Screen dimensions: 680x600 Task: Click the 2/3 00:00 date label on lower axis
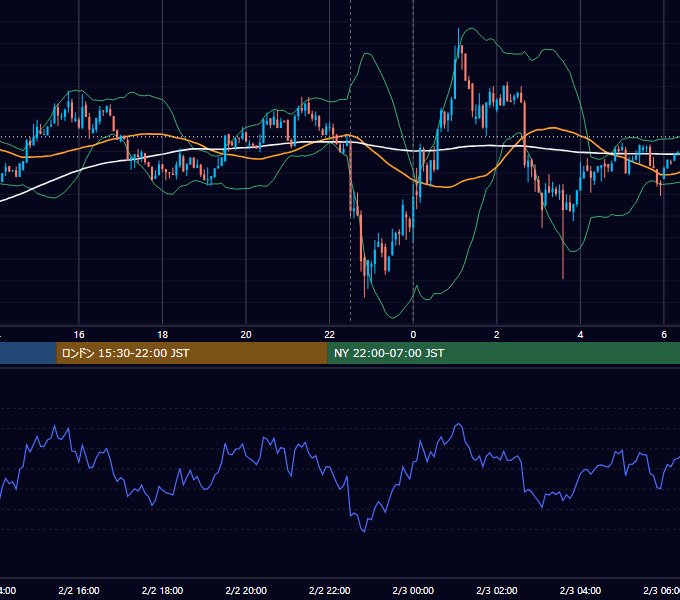click(413, 590)
